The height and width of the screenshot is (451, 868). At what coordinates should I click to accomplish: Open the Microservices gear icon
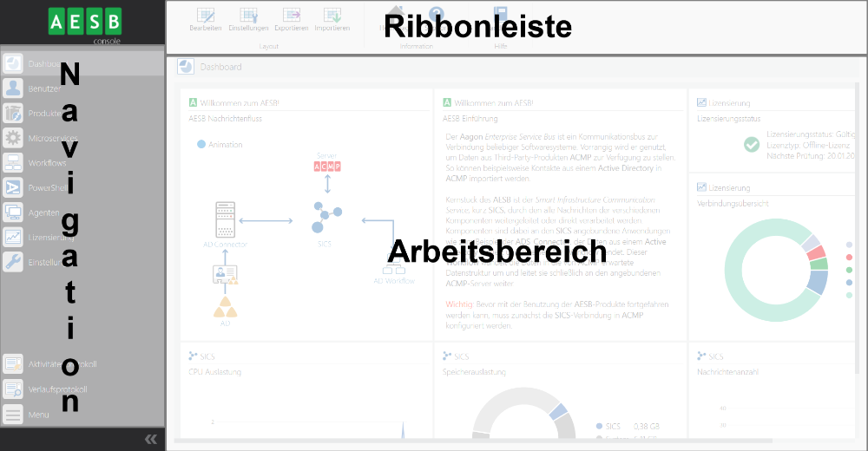13,138
